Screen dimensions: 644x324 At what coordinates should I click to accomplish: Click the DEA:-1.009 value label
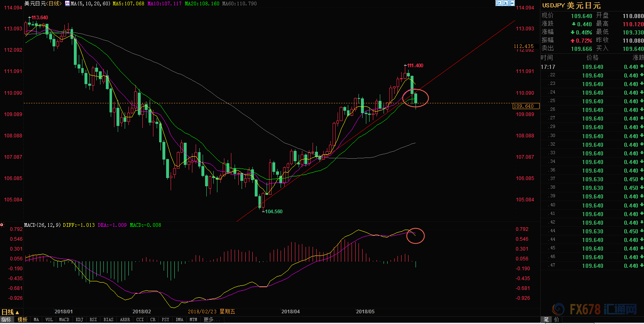(x=112, y=225)
